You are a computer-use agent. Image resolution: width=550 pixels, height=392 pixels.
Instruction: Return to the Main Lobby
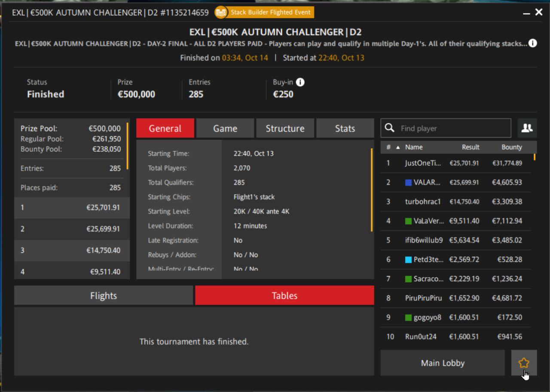[x=443, y=363]
